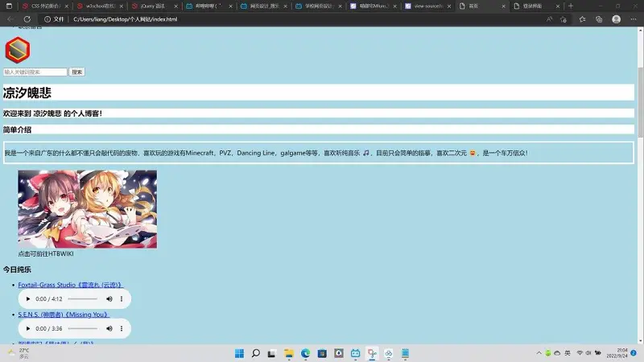Play the 3:36 audio track
This screenshot has width=644, height=362.
click(x=28, y=328)
